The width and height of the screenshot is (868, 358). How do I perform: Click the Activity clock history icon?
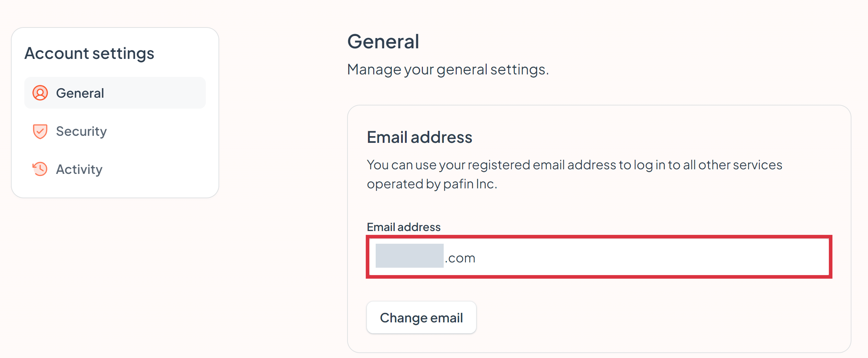[x=40, y=169]
